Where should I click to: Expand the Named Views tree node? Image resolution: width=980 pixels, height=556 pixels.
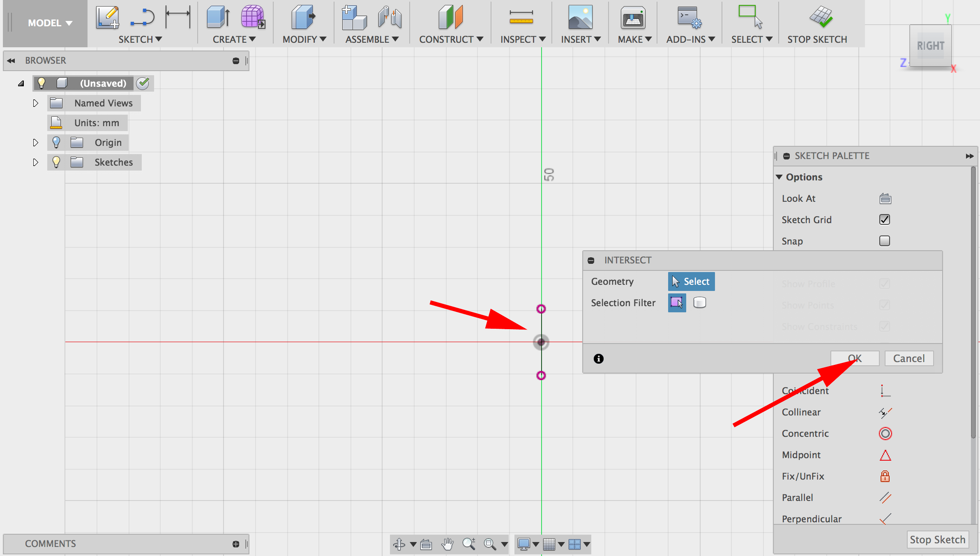[x=35, y=103]
